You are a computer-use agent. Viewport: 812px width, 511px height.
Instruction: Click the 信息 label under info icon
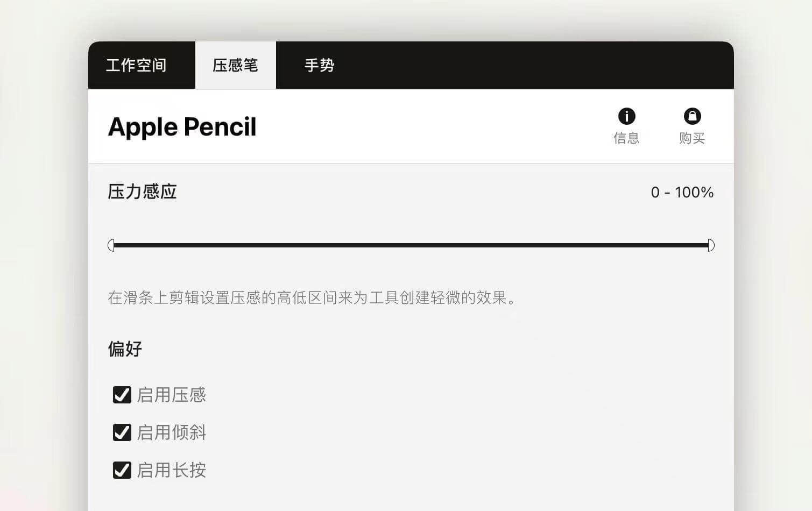tap(626, 138)
